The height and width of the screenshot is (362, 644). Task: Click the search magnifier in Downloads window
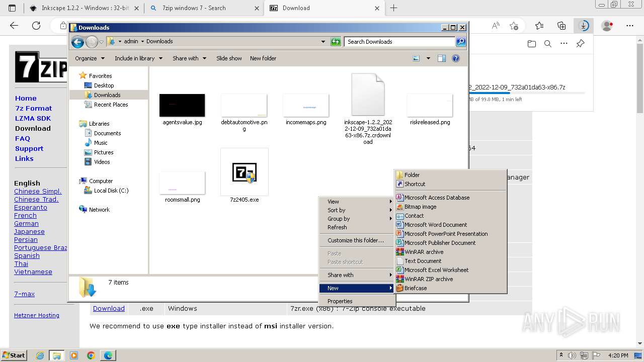460,42
